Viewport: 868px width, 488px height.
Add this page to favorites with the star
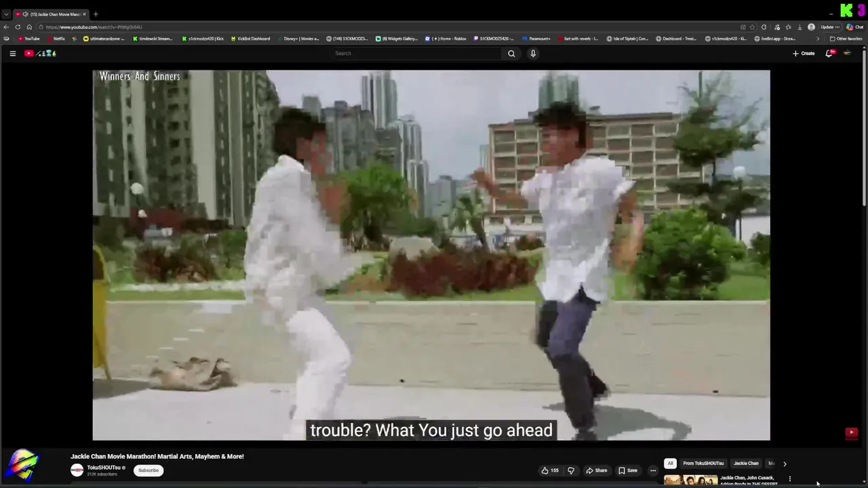coord(752,27)
